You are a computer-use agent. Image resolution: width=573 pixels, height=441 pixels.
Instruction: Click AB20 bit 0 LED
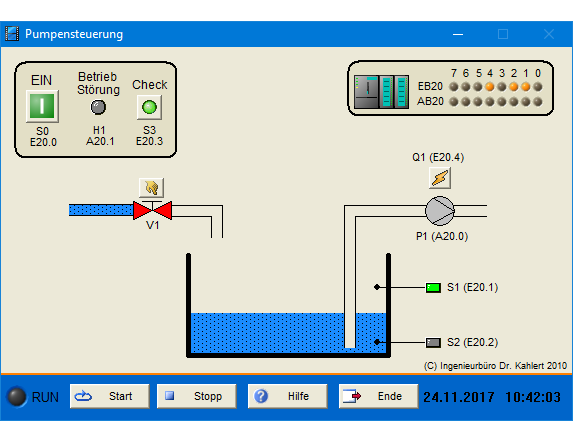coord(538,102)
